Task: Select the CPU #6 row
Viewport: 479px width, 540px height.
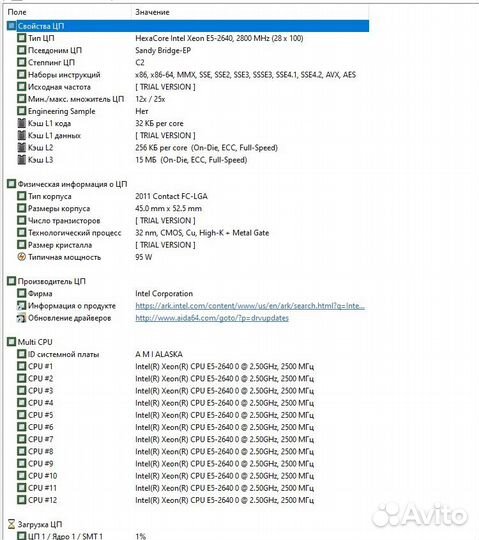Action: 166,427
